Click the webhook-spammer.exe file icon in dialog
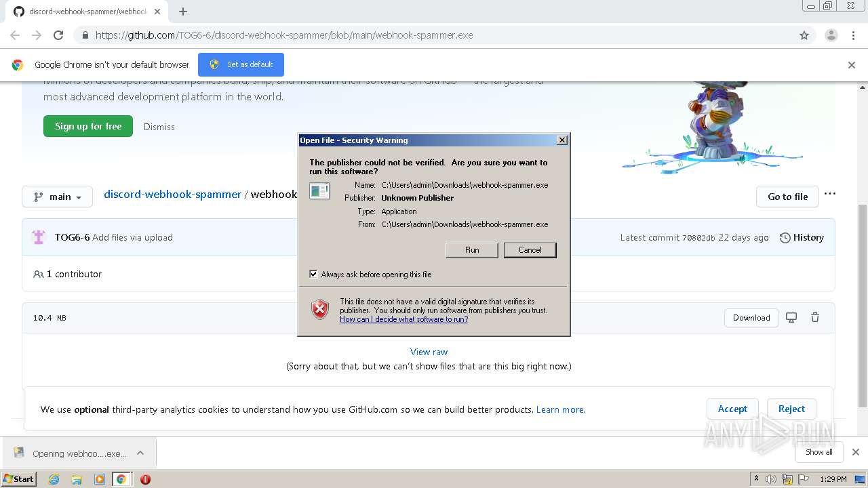 tap(319, 191)
